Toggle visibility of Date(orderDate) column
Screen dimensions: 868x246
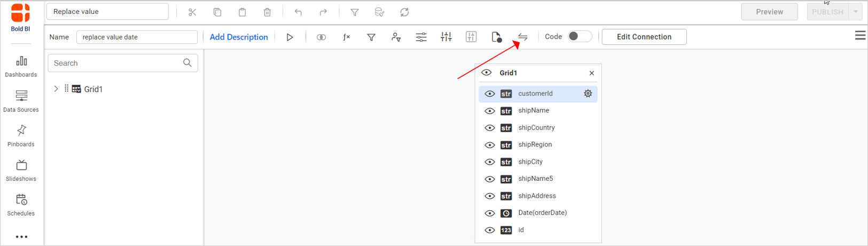pos(489,213)
